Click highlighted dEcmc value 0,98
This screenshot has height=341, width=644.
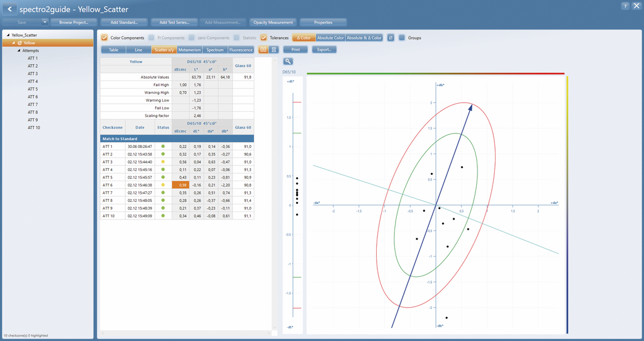180,185
